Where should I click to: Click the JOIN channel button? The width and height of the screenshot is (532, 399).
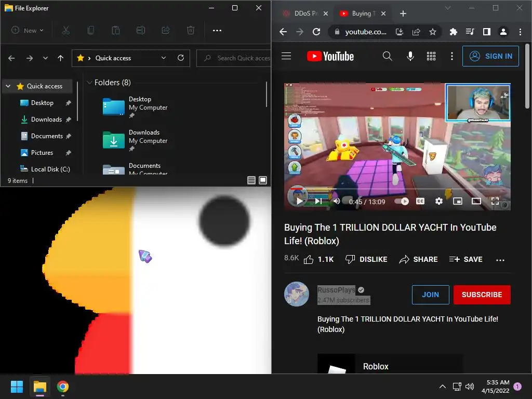(431, 295)
